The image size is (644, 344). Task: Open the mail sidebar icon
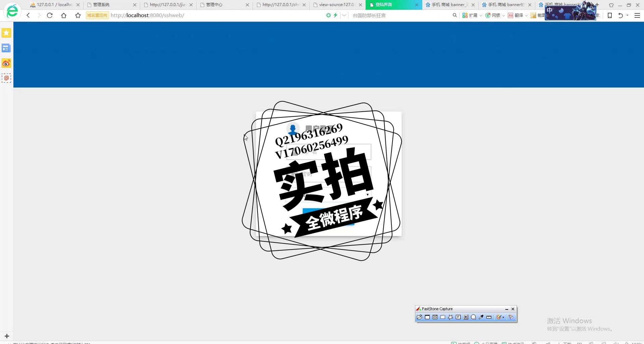(6, 78)
